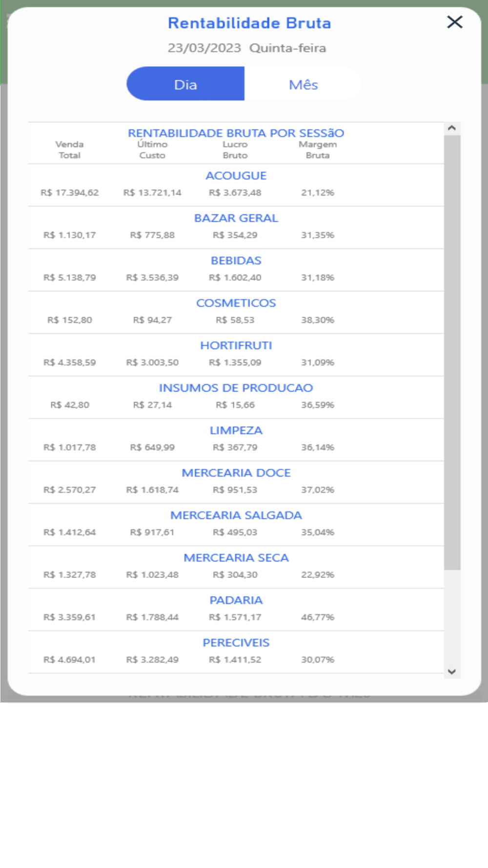The width and height of the screenshot is (488, 868).
Task: Click the date 23/03/2023 Quinta-feira
Action: click(x=246, y=48)
